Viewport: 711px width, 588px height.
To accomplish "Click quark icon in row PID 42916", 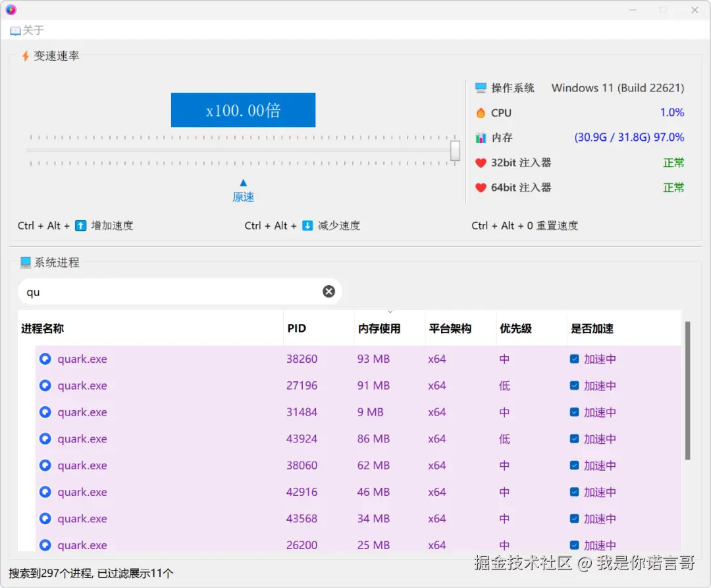I will click(x=45, y=492).
